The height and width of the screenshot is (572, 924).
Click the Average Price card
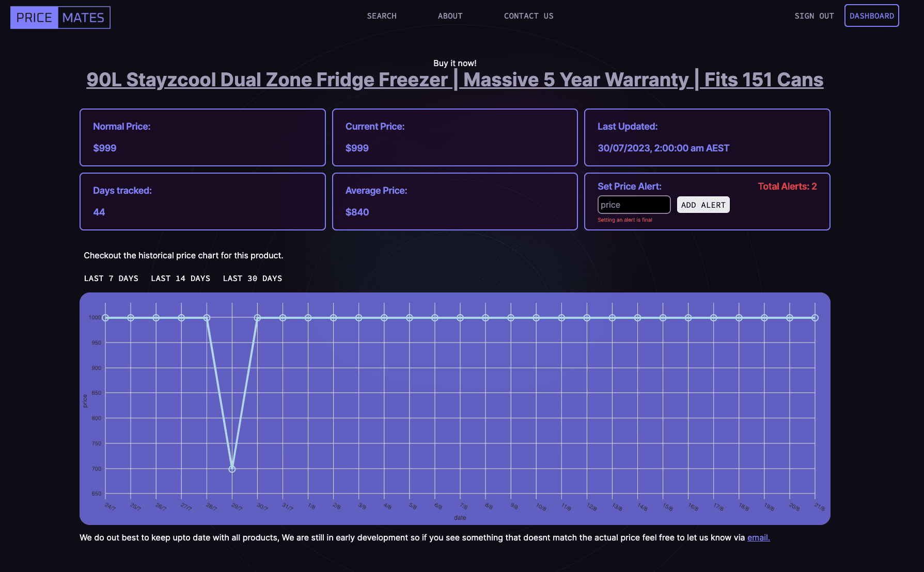(x=455, y=202)
